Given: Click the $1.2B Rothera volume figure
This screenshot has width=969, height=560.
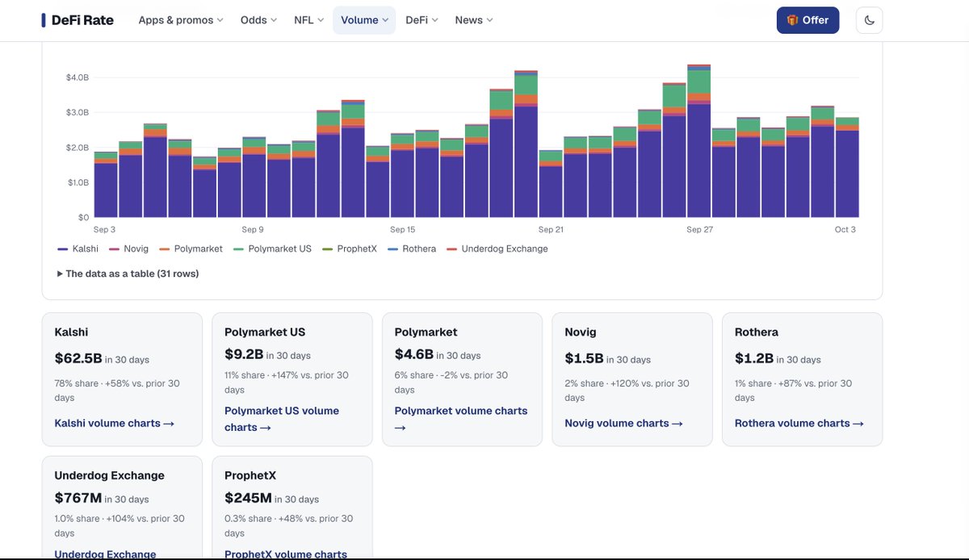Looking at the screenshot, I should 754,357.
